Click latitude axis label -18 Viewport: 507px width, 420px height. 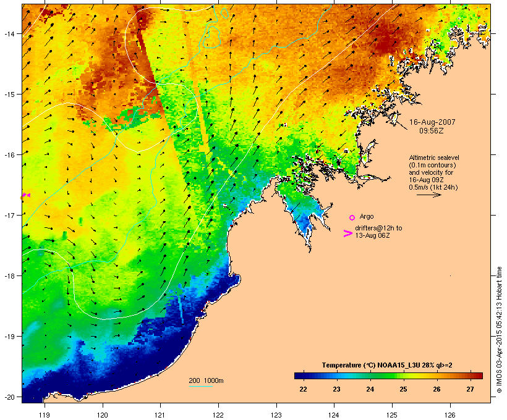(x=9, y=276)
